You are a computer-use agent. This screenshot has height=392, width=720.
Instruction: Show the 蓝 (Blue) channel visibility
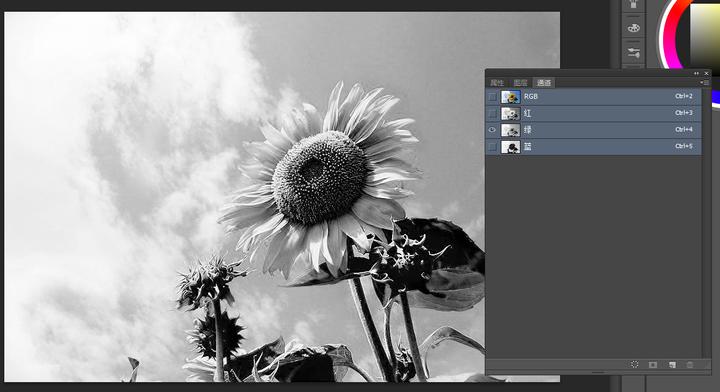(x=492, y=147)
